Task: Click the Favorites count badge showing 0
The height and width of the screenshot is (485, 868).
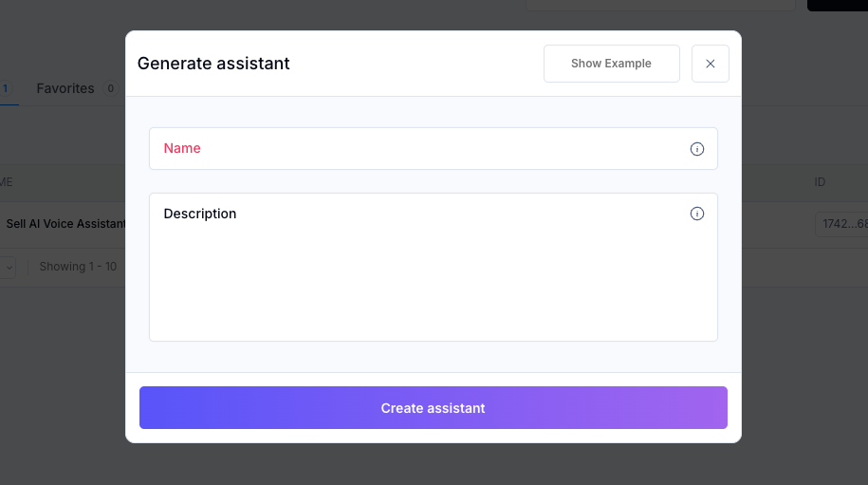Action: pyautogui.click(x=110, y=89)
